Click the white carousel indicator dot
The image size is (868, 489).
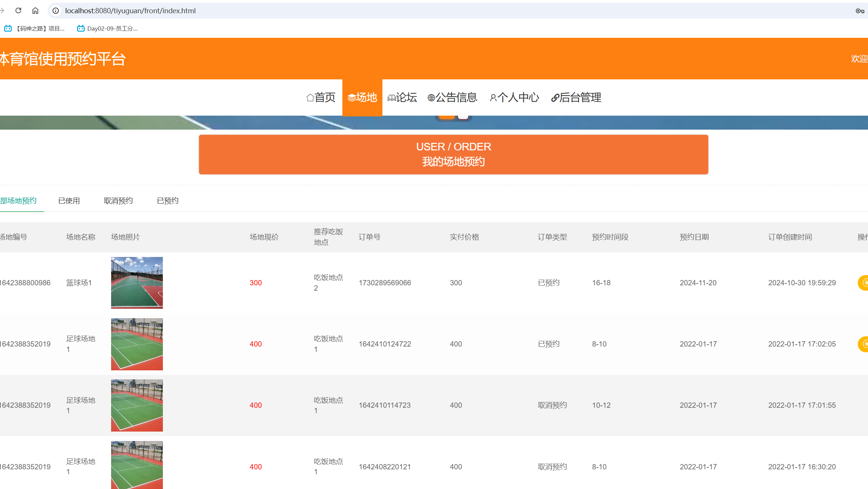463,117
